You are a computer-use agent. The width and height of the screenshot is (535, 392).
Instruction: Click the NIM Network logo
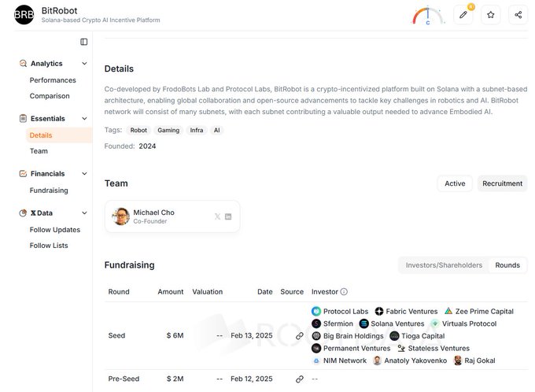316,361
